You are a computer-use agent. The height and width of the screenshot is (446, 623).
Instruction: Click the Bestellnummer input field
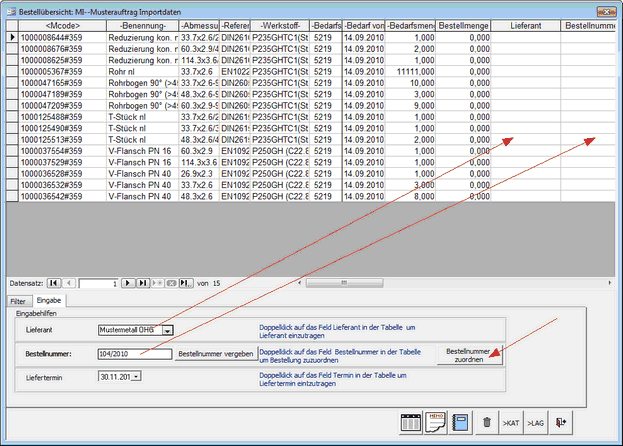[133, 353]
